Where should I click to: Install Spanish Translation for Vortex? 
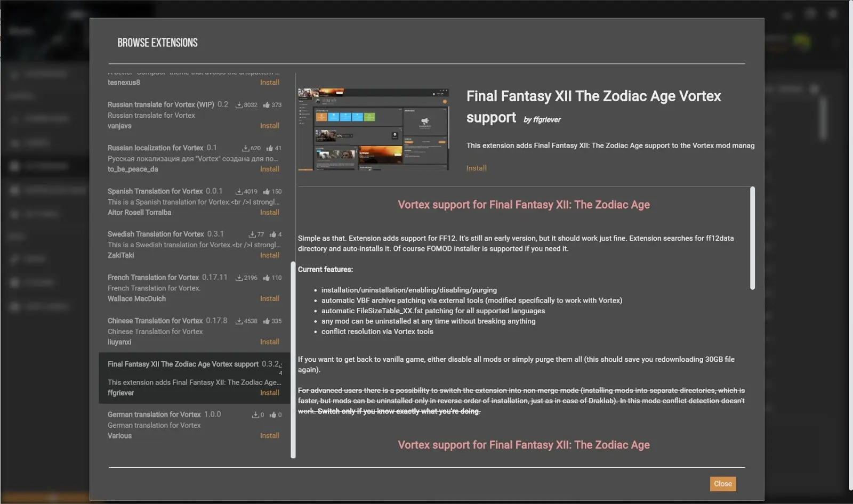[x=269, y=212]
